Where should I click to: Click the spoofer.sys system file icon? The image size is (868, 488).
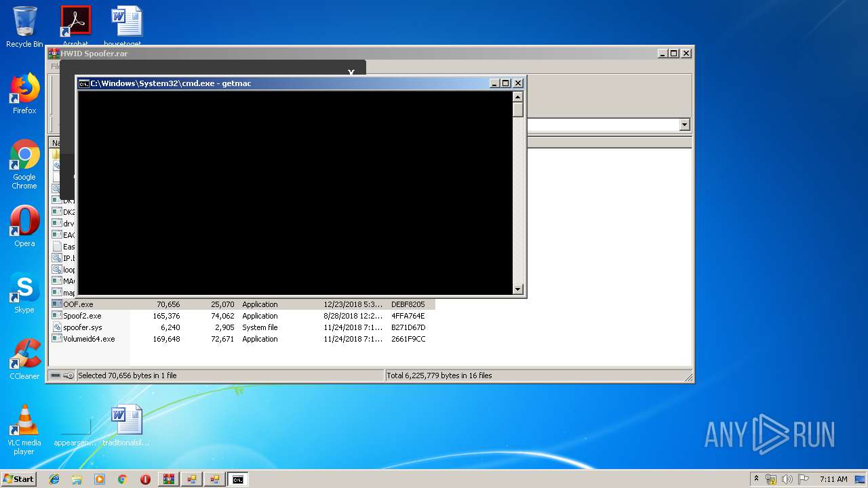[57, 327]
